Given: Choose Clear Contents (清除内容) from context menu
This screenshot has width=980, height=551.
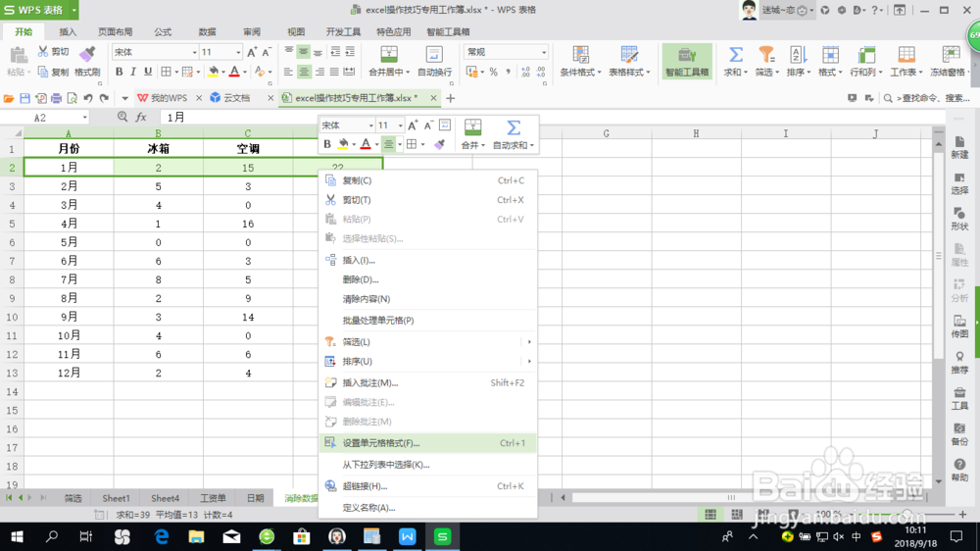Looking at the screenshot, I should (427, 299).
